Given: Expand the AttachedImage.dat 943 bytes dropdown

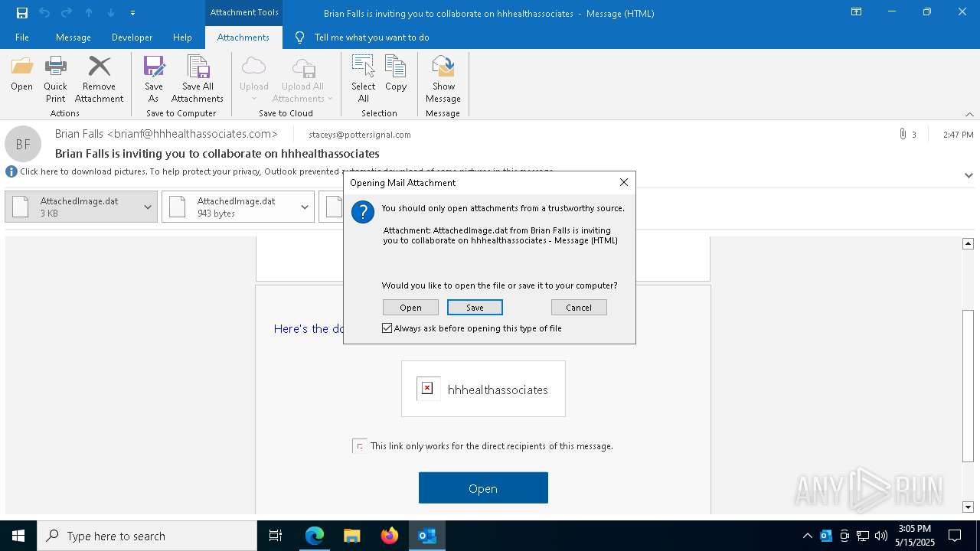Looking at the screenshot, I should pyautogui.click(x=304, y=207).
